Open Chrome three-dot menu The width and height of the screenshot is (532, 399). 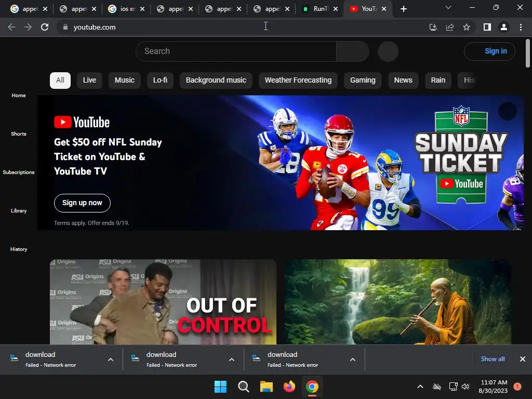click(521, 27)
